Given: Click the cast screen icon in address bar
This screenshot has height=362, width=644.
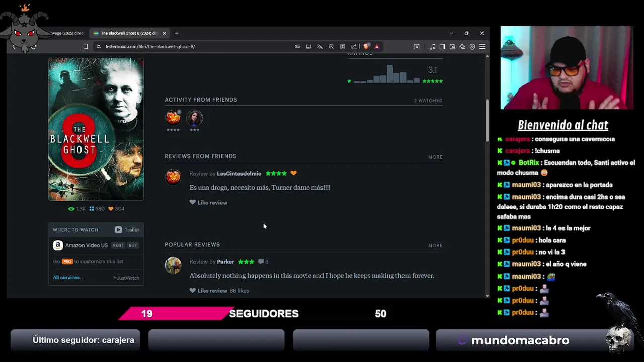Looking at the screenshot, I should (x=309, y=47).
